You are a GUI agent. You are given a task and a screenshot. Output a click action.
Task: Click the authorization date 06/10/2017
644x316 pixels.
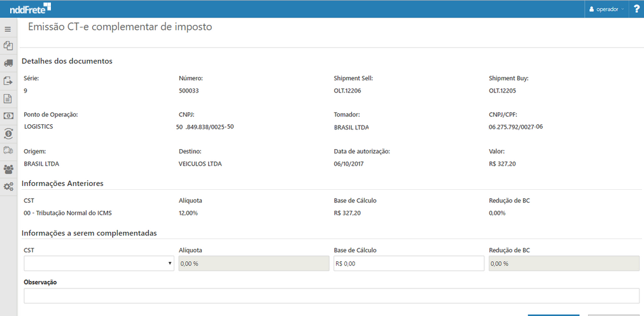coord(349,164)
